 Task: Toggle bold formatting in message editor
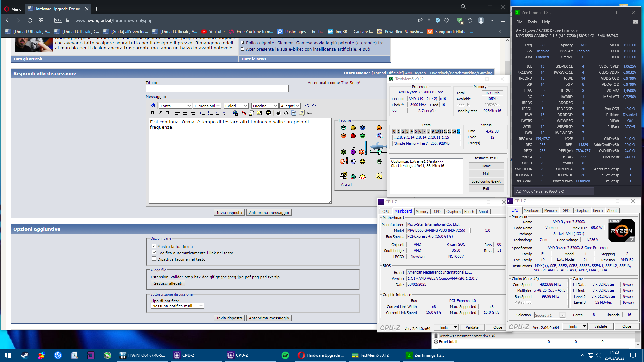[x=152, y=113]
